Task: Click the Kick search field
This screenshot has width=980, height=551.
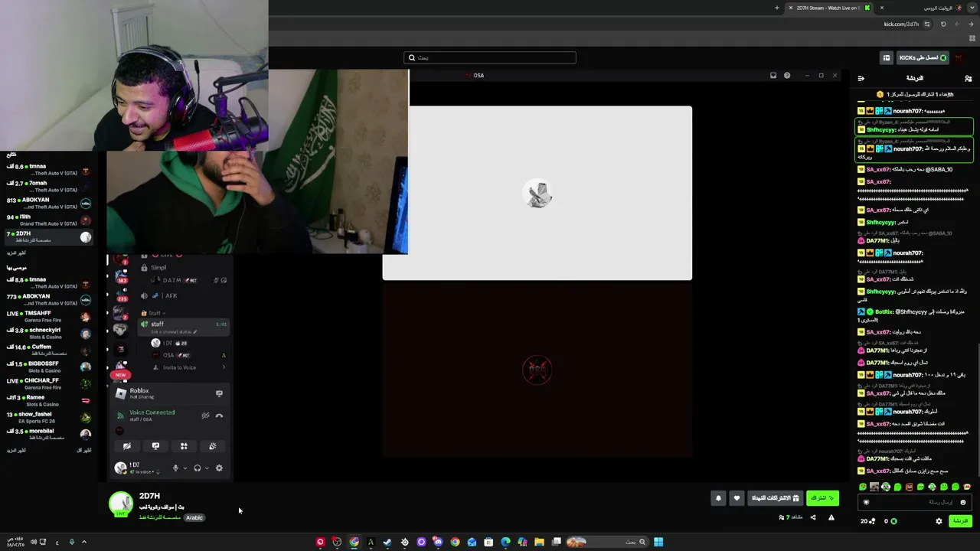Action: click(490, 57)
